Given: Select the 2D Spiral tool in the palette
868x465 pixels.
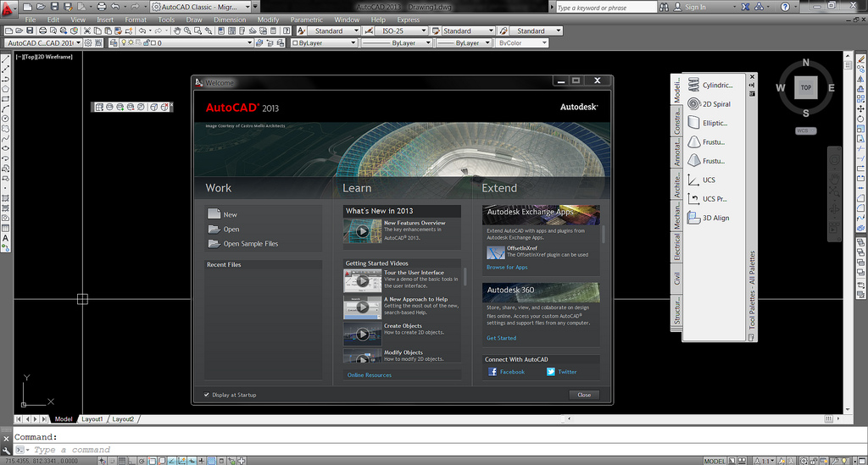Looking at the screenshot, I should click(709, 104).
